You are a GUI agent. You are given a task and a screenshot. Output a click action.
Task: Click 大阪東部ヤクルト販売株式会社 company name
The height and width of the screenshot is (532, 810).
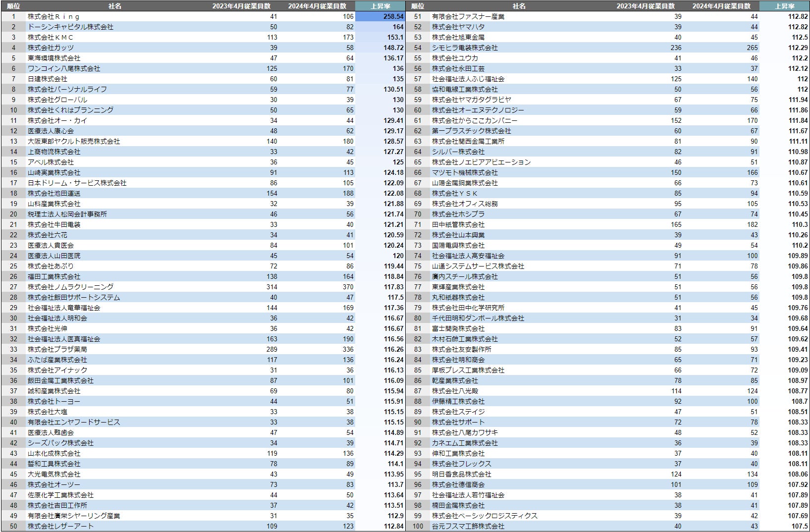(74, 141)
